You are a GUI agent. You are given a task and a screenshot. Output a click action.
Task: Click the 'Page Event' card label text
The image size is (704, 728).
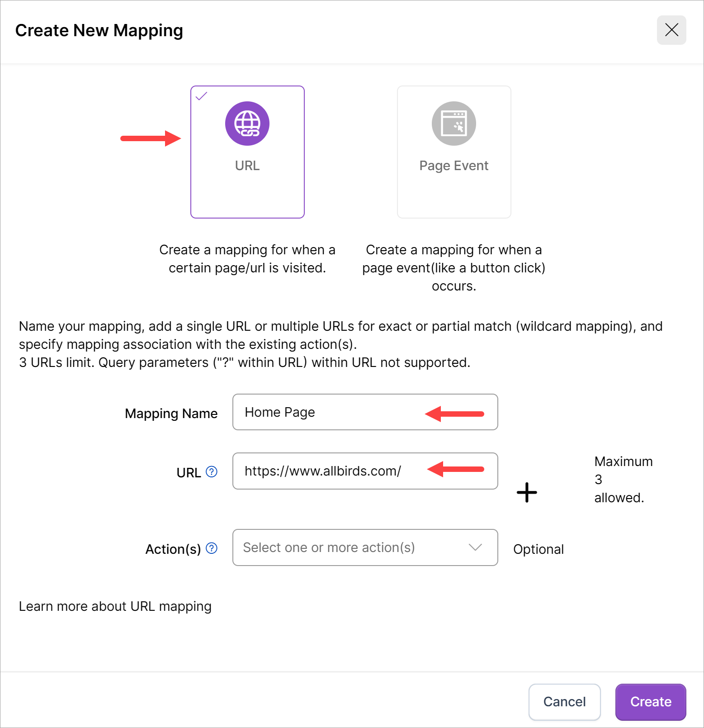tap(454, 166)
